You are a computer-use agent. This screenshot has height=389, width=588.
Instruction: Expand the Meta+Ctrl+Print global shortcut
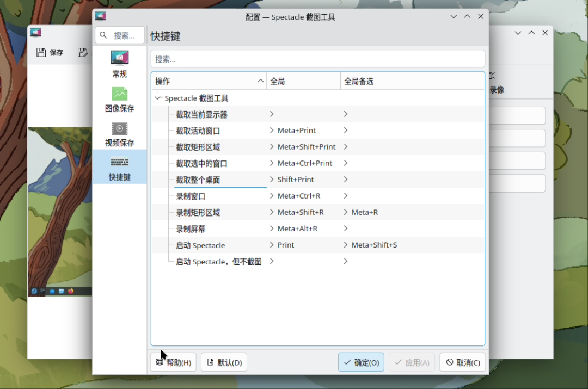tap(272, 163)
